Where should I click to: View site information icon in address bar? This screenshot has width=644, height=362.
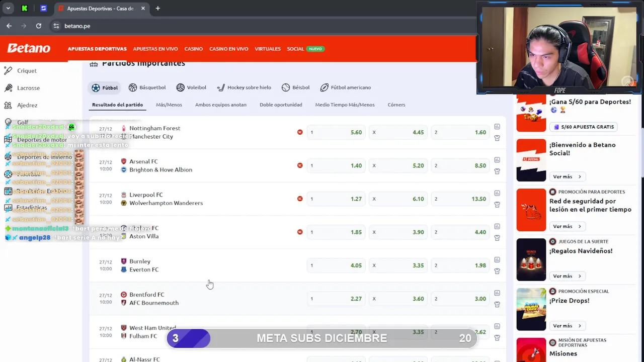[56, 26]
